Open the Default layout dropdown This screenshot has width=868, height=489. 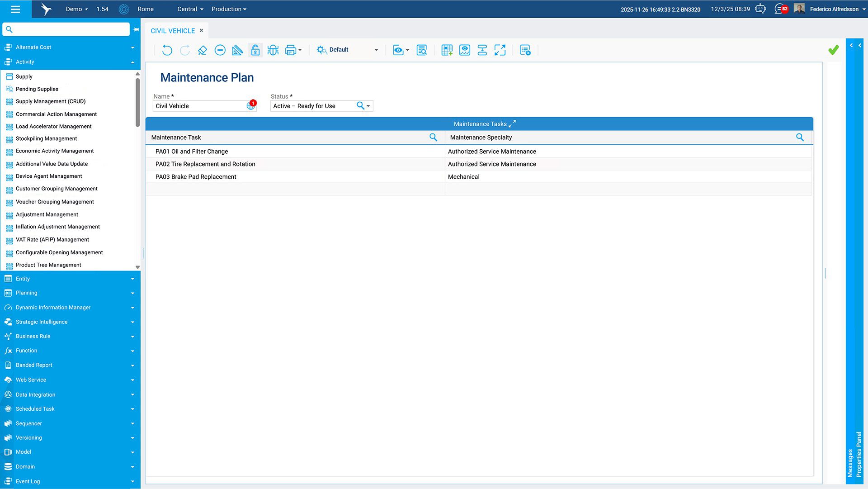376,50
